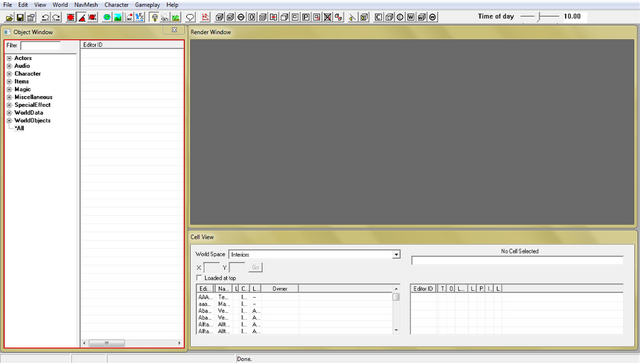Click Editor ID header in cell reference list

coord(423,289)
